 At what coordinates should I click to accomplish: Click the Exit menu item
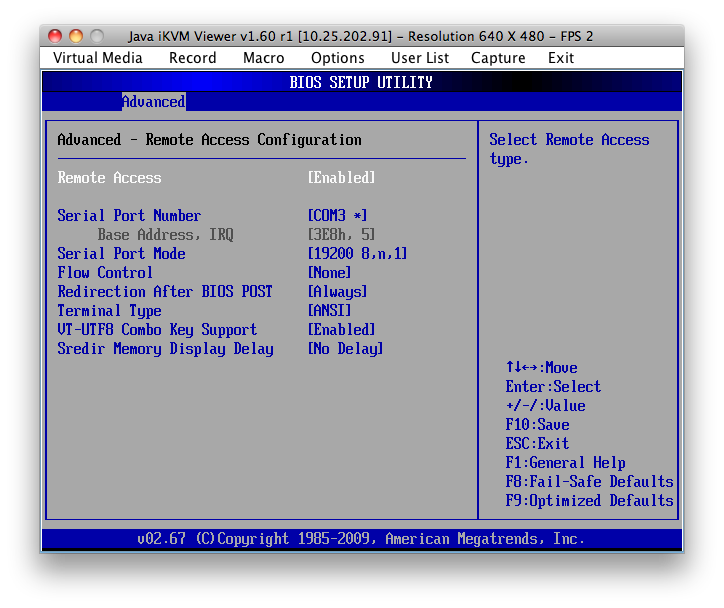point(561,58)
